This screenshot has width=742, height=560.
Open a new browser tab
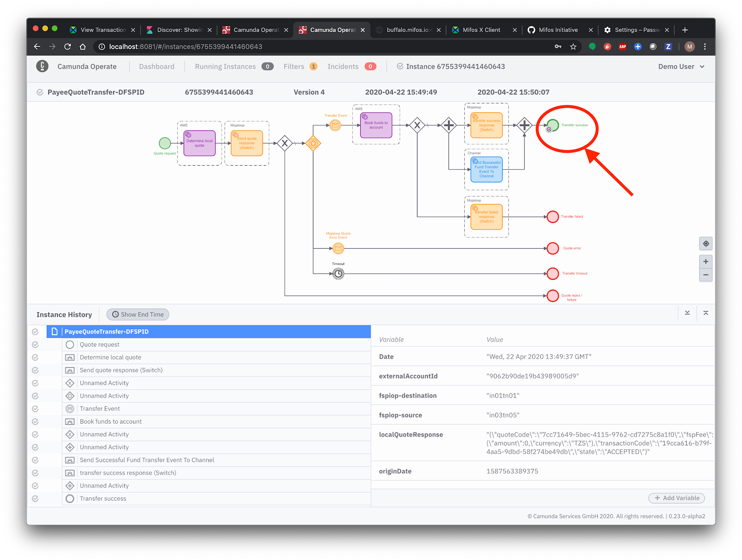pyautogui.click(x=685, y=30)
